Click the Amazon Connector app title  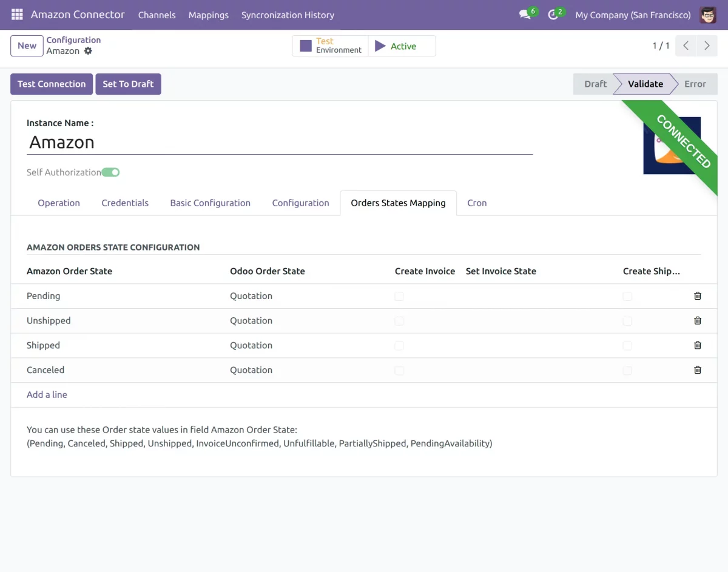[78, 15]
